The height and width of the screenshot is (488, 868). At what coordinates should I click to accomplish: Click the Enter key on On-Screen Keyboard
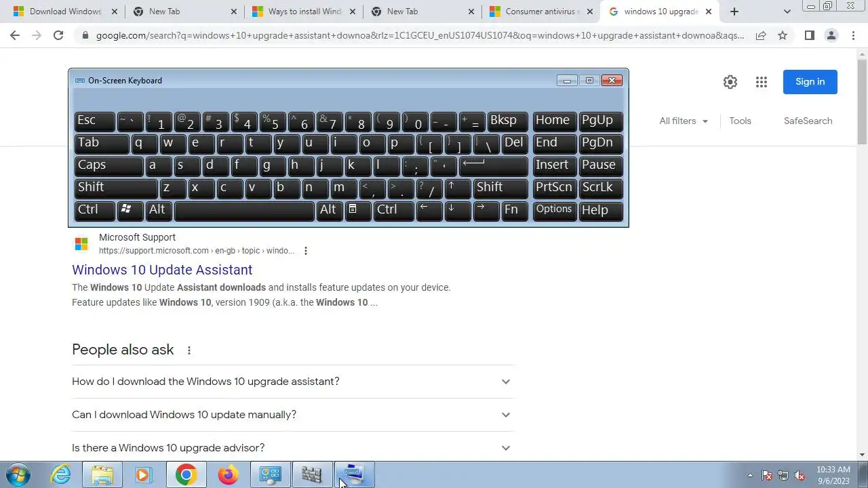494,166
